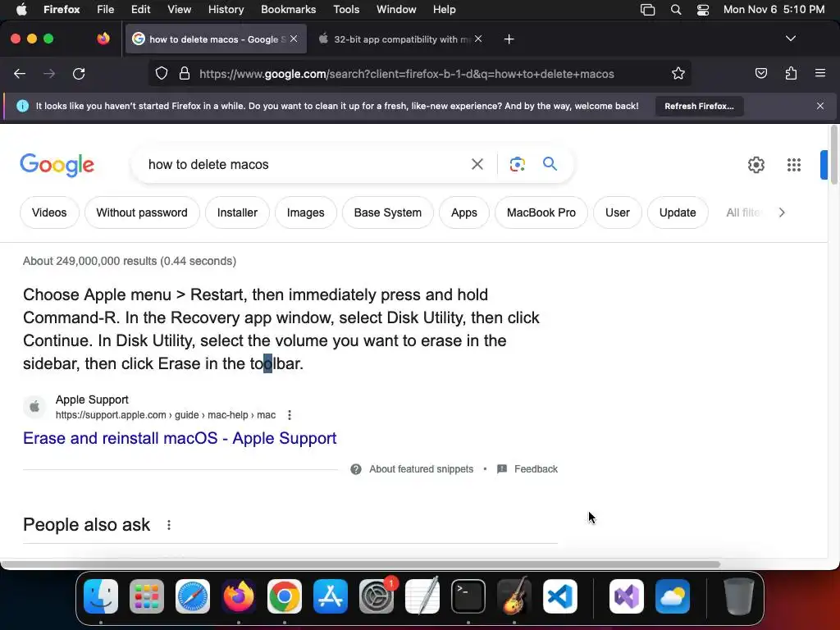The image size is (840, 630).
Task: Open new tab with plus button
Action: coord(509,39)
